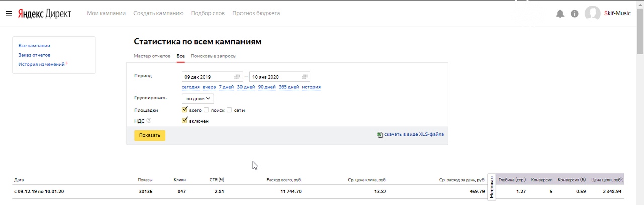Screen dimensions: 644x205
Task: Collapse the Метрика columns expander
Action: click(492, 186)
